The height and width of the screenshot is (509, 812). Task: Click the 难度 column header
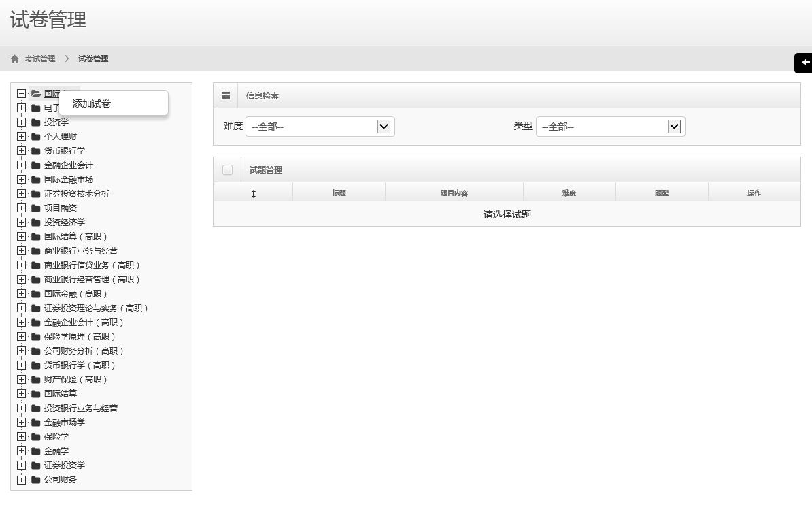(569, 193)
